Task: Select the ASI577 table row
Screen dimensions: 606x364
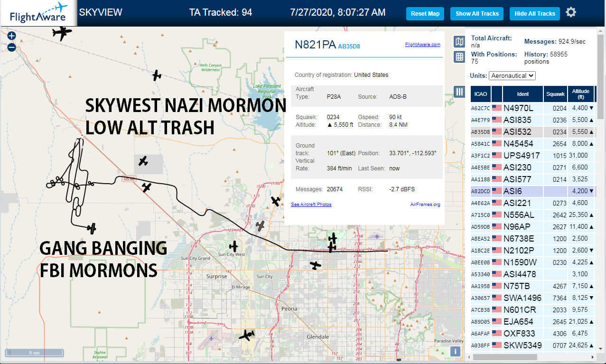Action: [x=533, y=179]
